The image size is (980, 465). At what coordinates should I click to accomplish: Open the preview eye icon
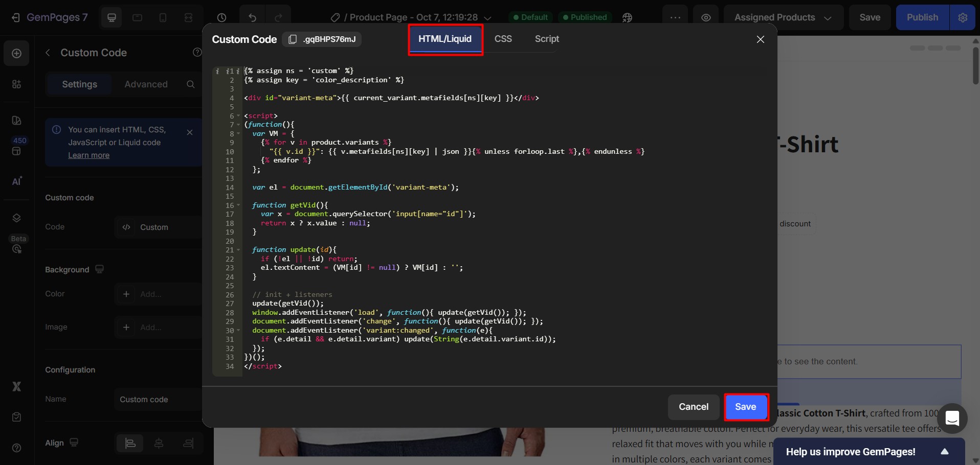pyautogui.click(x=706, y=18)
